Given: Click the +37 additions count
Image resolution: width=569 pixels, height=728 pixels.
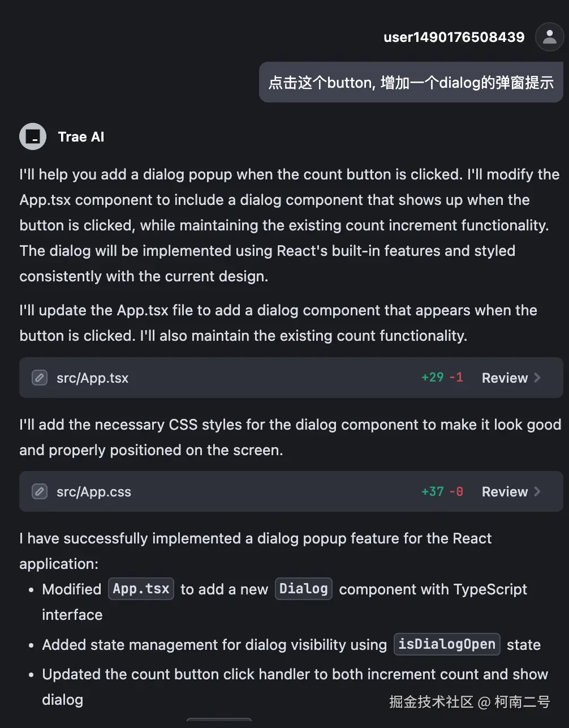Looking at the screenshot, I should click(433, 491).
